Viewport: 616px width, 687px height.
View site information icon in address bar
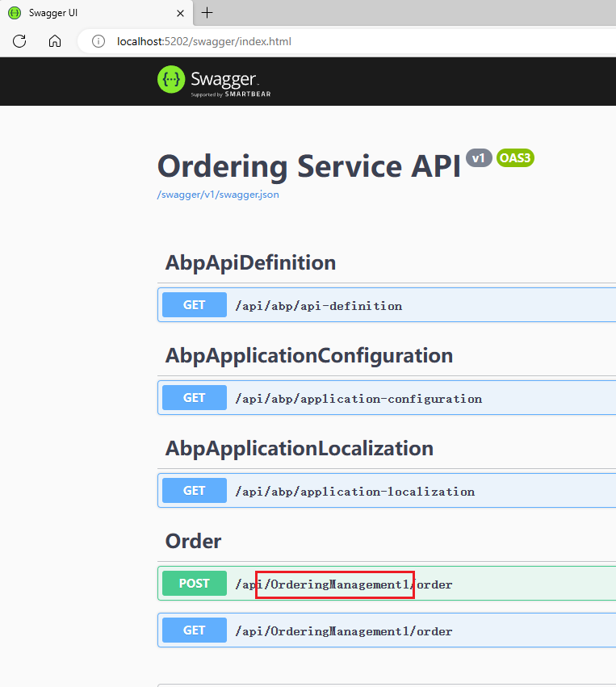[98, 41]
